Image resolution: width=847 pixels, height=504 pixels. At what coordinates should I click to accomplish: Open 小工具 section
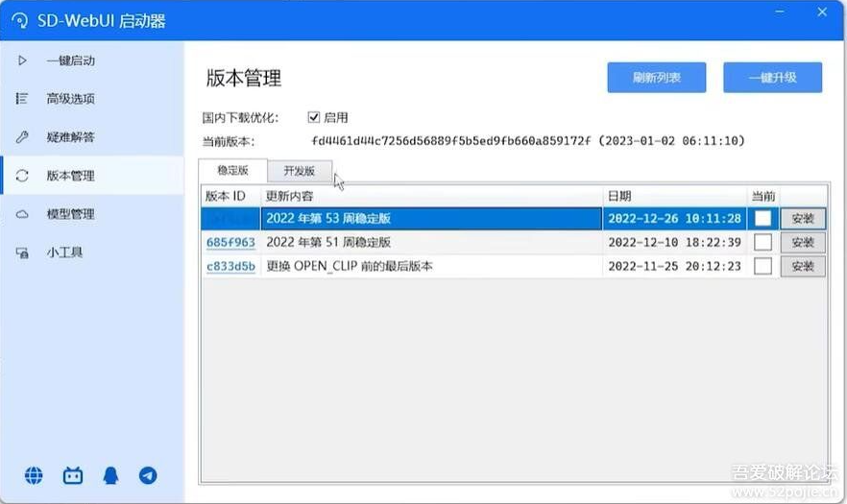[x=92, y=252]
